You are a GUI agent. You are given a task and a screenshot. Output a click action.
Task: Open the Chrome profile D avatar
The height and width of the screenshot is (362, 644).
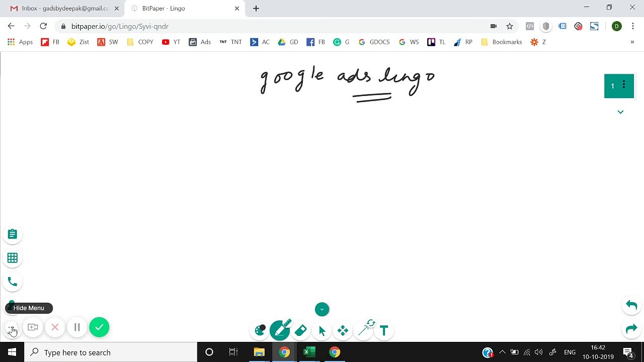[x=617, y=26]
